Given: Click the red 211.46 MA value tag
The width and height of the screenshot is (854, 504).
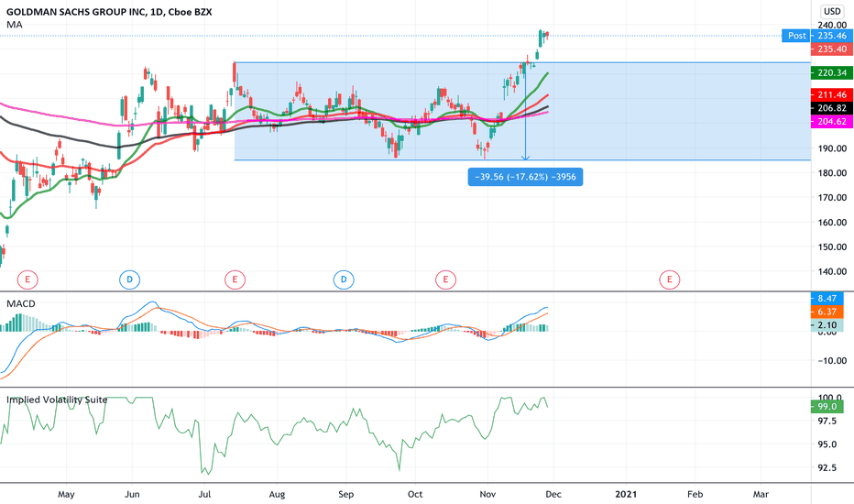Looking at the screenshot, I should point(832,94).
